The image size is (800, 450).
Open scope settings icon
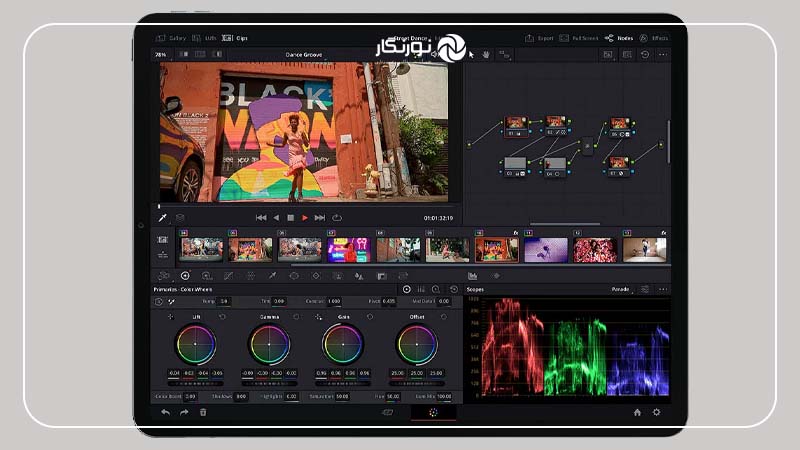645,289
